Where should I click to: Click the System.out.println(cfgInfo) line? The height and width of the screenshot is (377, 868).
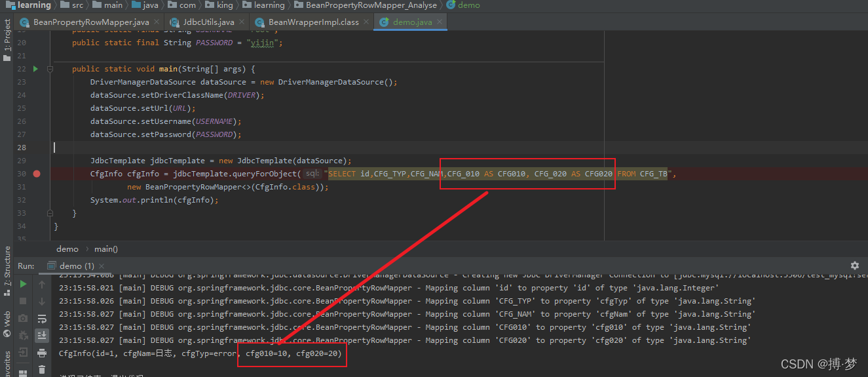coord(154,200)
